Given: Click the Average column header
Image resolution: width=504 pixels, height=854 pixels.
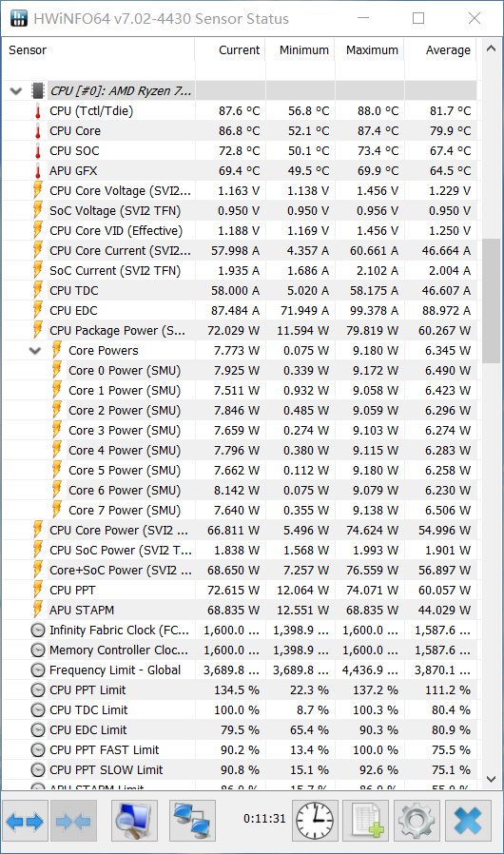Looking at the screenshot, I should 440,50.
